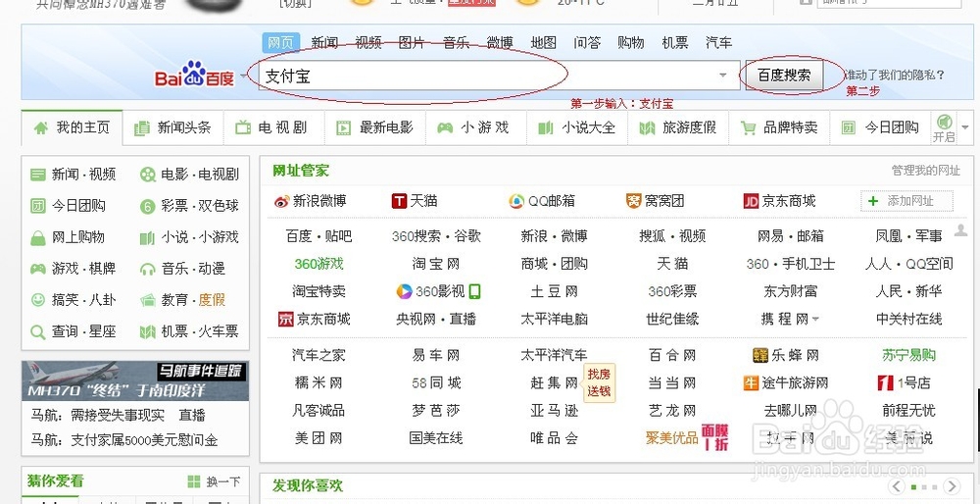
Task: Click the 小说大全 book icon
Action: click(546, 128)
